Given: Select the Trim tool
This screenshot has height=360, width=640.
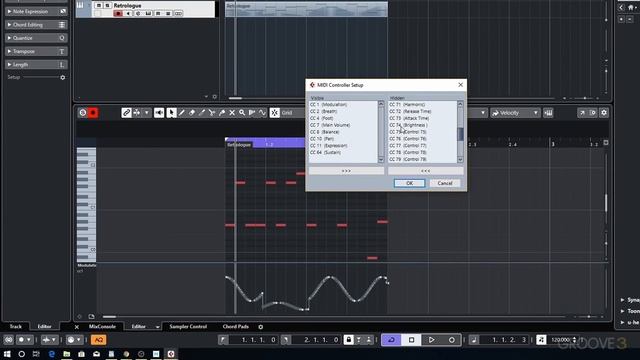Looking at the screenshot, I should [x=202, y=113].
